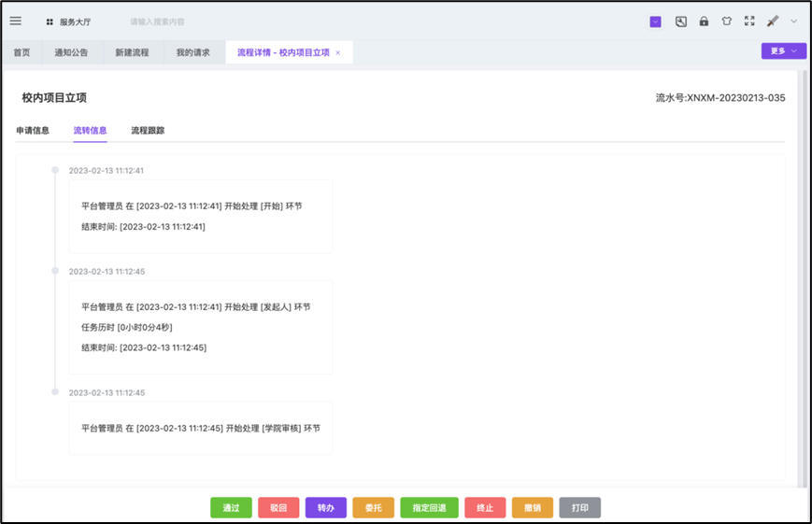Expand the chevron beside user avatar
Screen dimensions: 812x524
click(794, 21)
